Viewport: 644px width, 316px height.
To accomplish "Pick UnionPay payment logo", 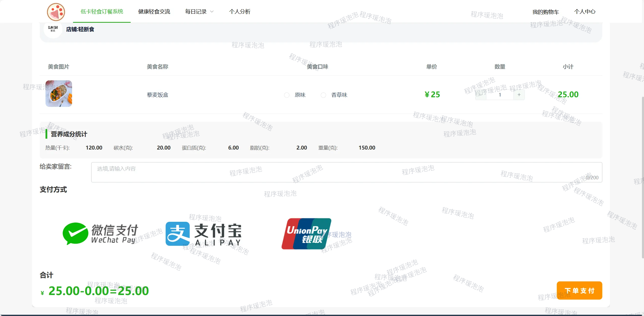I will point(306,234).
